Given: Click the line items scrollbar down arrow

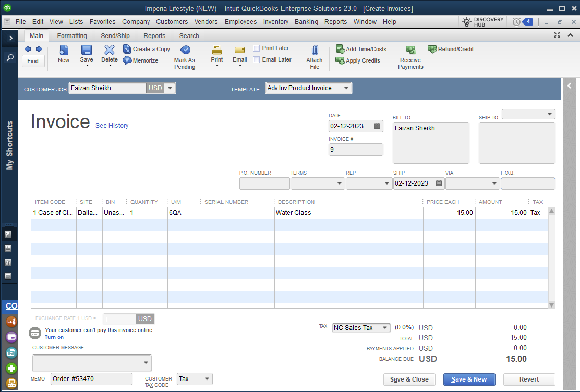Looking at the screenshot, I should point(551,305).
